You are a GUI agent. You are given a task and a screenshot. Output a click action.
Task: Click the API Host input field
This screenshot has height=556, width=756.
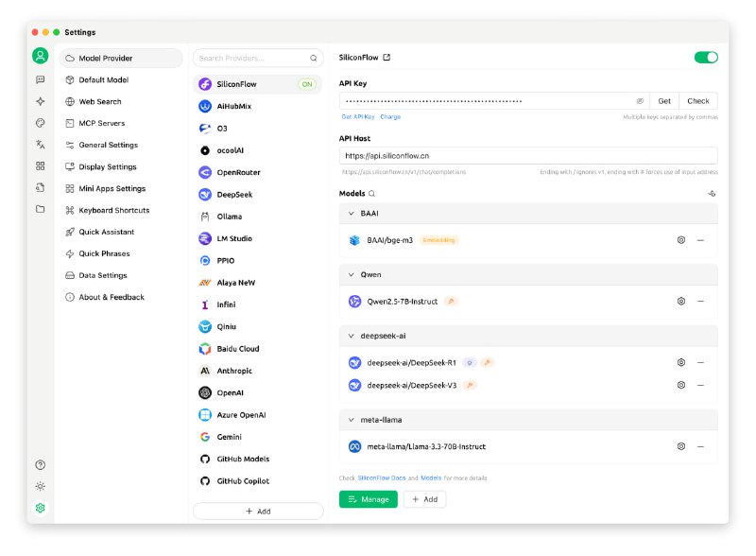point(528,156)
